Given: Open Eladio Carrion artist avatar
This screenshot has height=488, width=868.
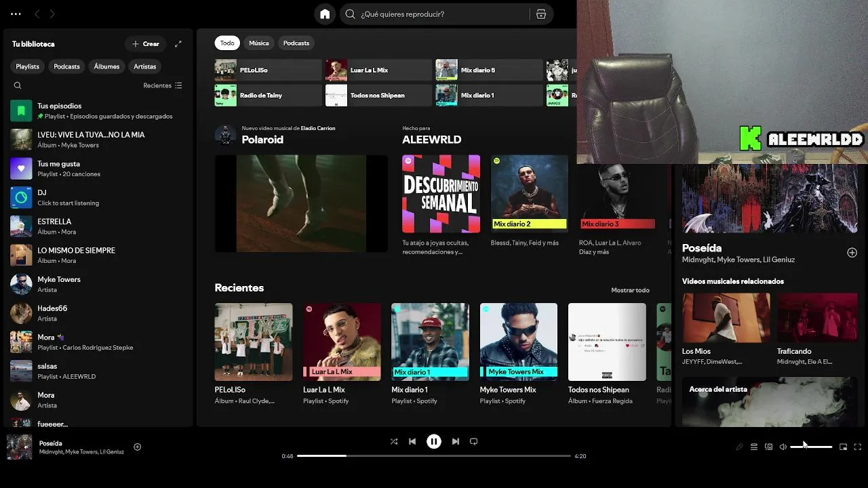Looking at the screenshot, I should pos(225,135).
